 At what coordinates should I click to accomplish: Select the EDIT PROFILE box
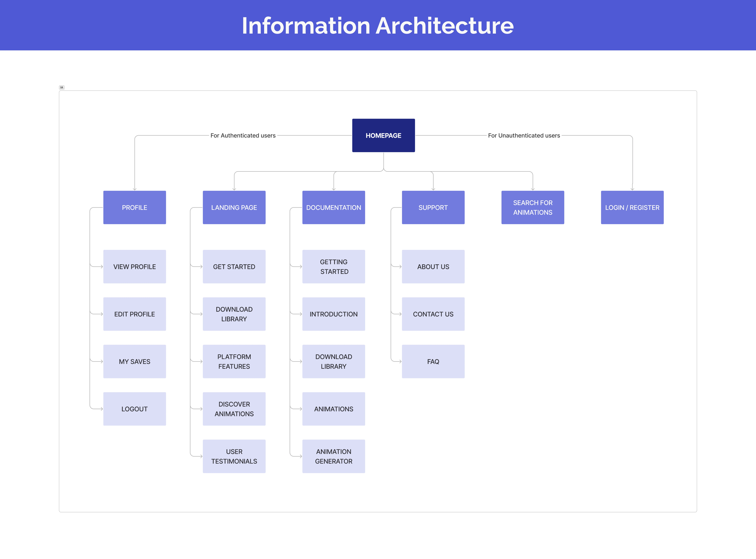[134, 314]
